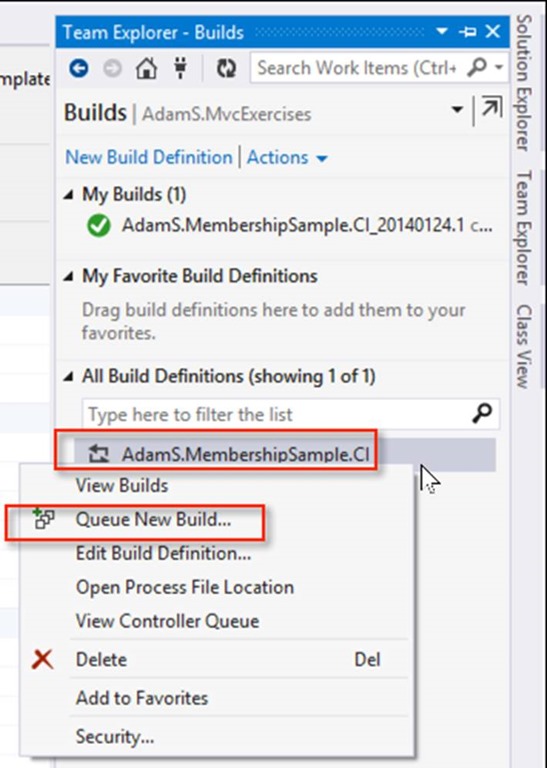Viewport: 547px width, 768px height.
Task: Open Builds page selector dropdown arrow
Action: [457, 109]
